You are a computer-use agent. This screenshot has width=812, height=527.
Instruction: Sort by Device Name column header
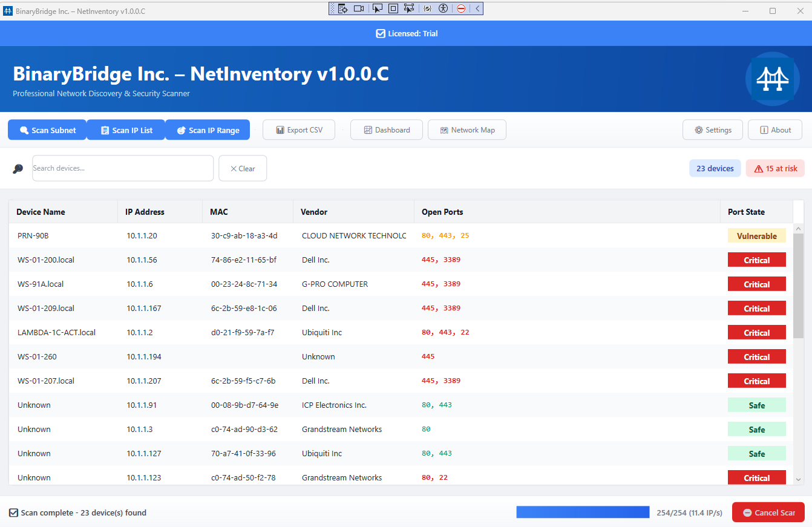63,212
